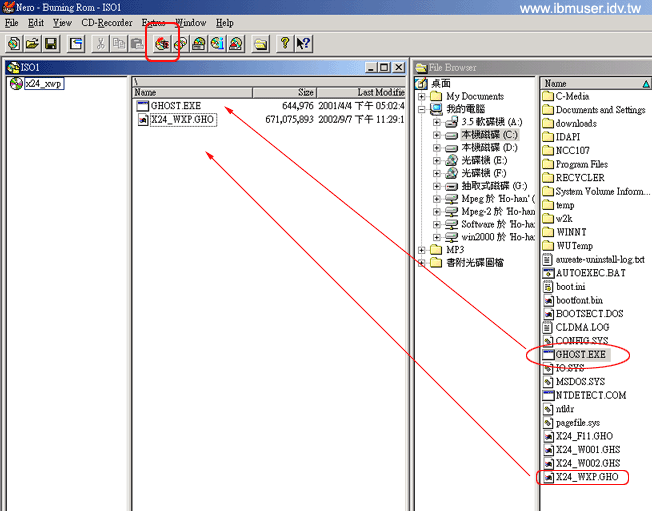This screenshot has width=652, height=511.
Task: Open the CD-Recorder menu
Action: coord(107,23)
